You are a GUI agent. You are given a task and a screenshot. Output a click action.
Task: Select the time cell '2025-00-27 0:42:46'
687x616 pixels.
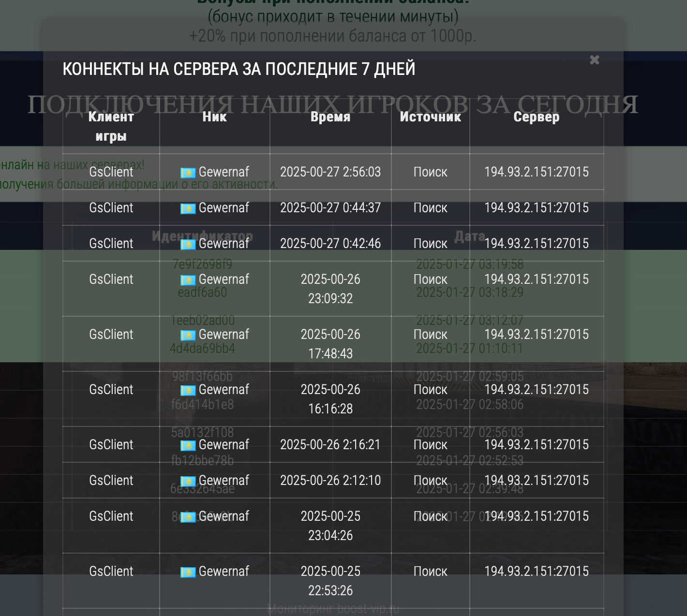[330, 243]
